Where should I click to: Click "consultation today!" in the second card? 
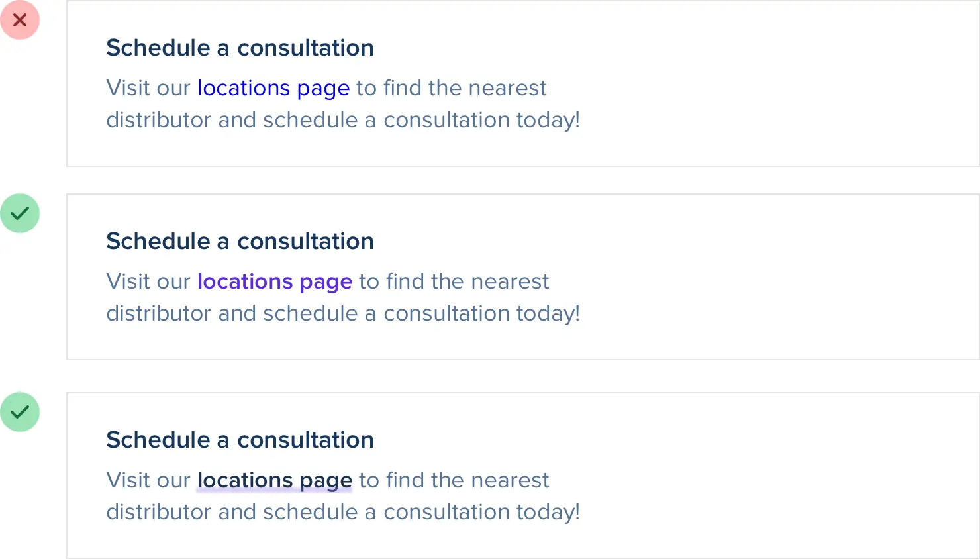(x=481, y=313)
